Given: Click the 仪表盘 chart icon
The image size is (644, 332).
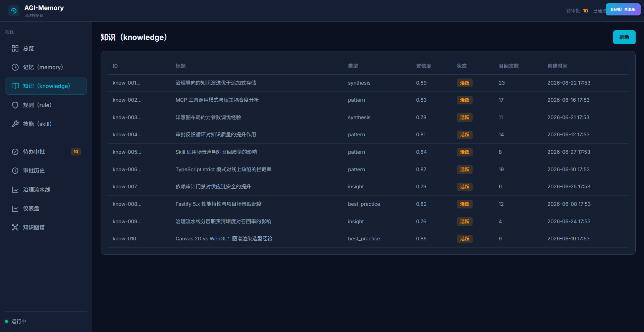Looking at the screenshot, I should (x=15, y=208).
